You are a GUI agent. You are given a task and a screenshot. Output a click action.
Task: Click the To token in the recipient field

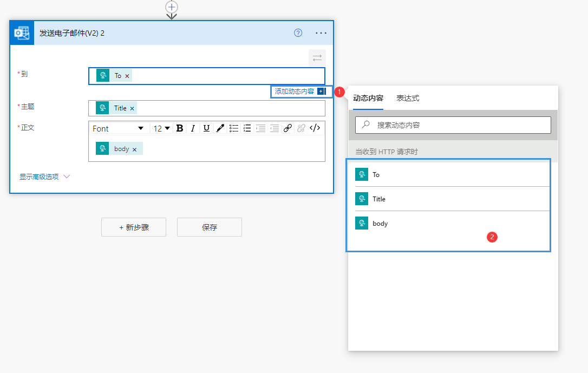114,76
